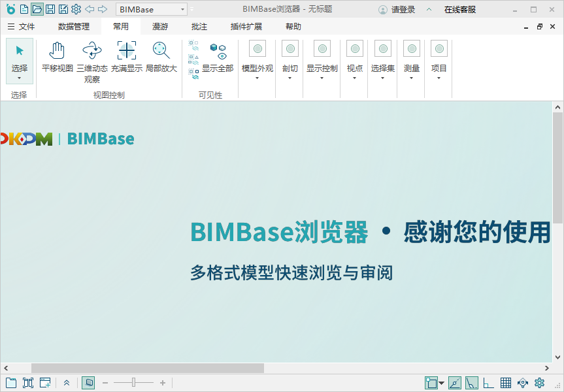Switch to the 插件扩展 tab

coord(246,27)
